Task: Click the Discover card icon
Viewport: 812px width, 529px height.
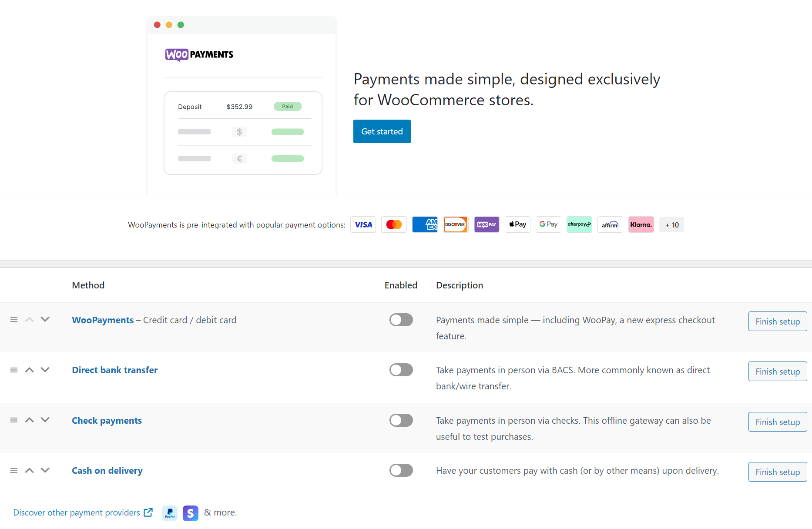Action: tap(456, 224)
